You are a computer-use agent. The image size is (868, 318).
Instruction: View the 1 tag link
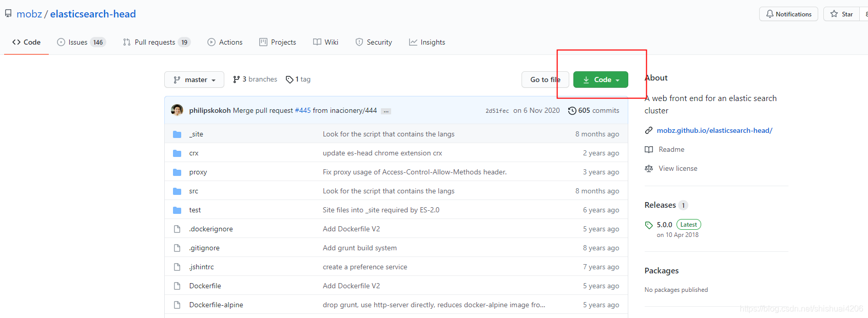coord(298,79)
